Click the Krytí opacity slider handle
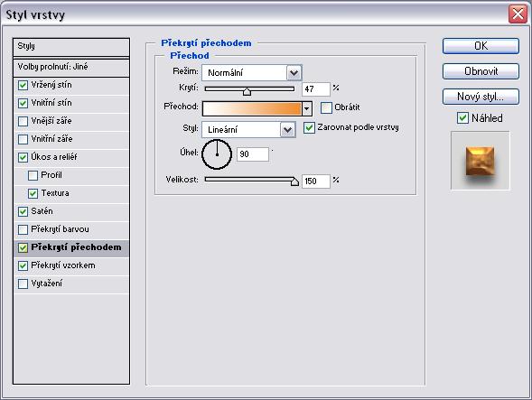 [247, 91]
